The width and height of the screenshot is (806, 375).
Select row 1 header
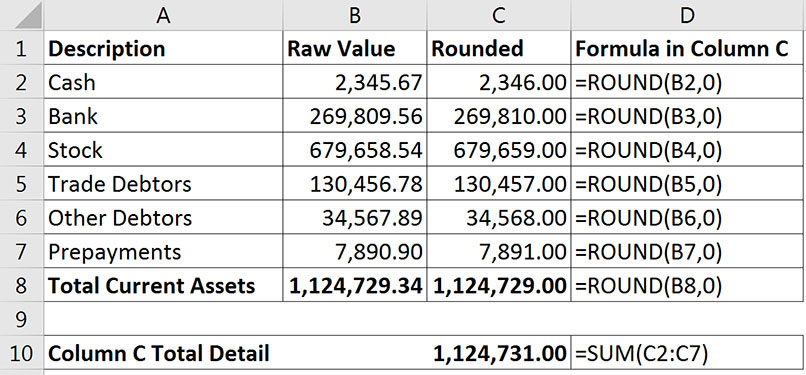[22, 48]
